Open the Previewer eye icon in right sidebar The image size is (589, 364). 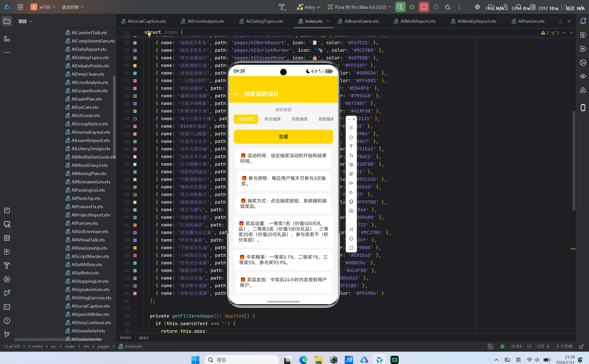tap(583, 76)
